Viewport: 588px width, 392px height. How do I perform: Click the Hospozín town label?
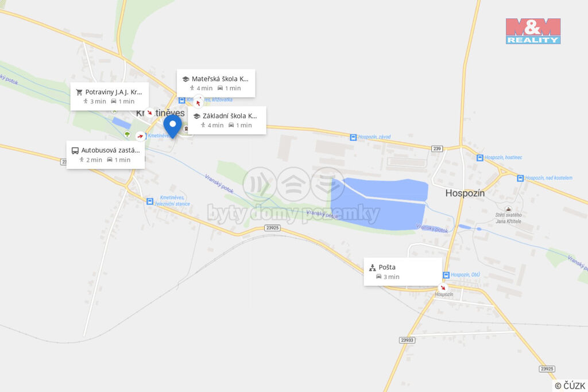click(x=465, y=193)
